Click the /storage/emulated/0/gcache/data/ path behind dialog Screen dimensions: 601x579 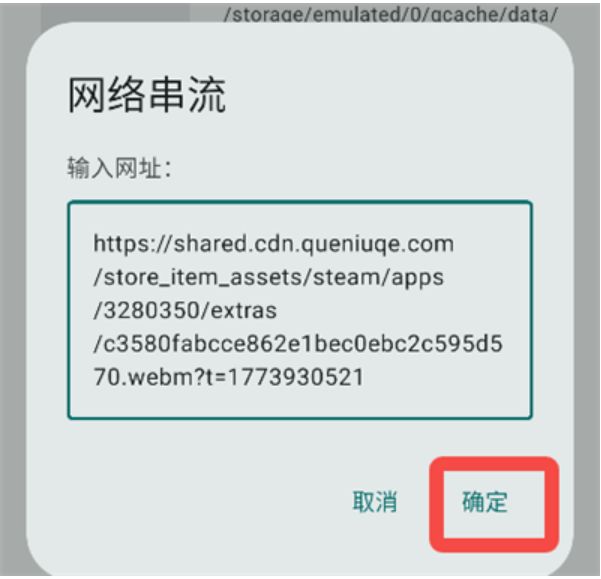[390, 15]
